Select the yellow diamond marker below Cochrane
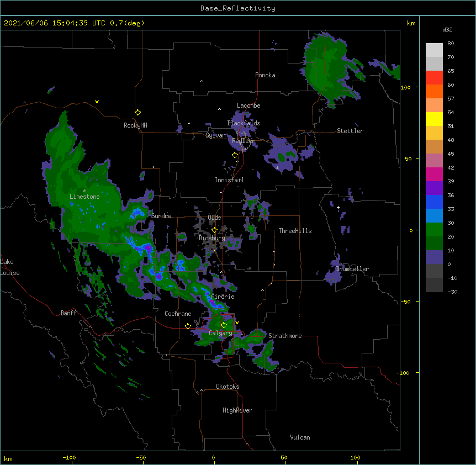Image resolution: width=476 pixels, height=465 pixels. 188,326
